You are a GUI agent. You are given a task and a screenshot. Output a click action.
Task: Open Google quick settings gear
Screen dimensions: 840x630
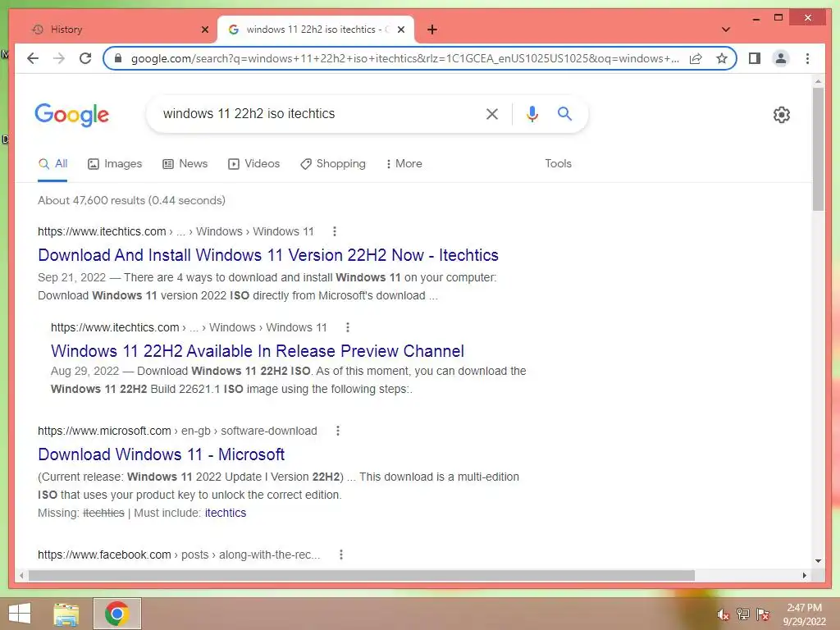pos(782,115)
